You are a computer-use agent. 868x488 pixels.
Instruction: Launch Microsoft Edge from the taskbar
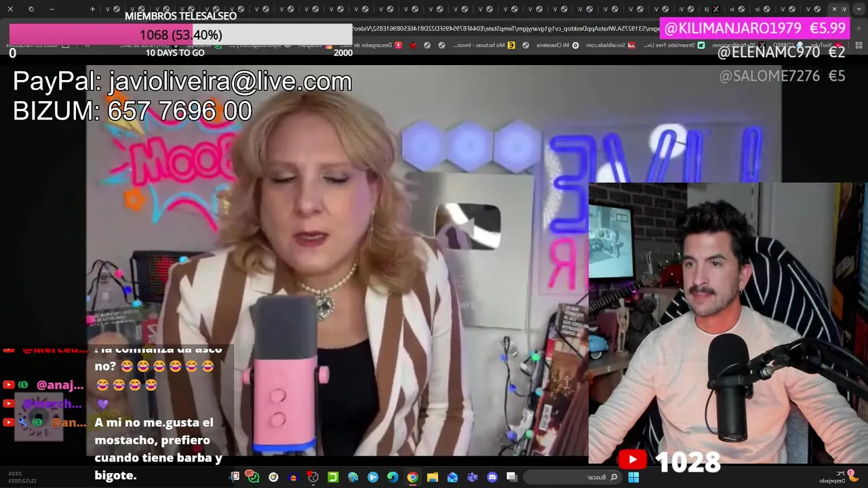(393, 477)
